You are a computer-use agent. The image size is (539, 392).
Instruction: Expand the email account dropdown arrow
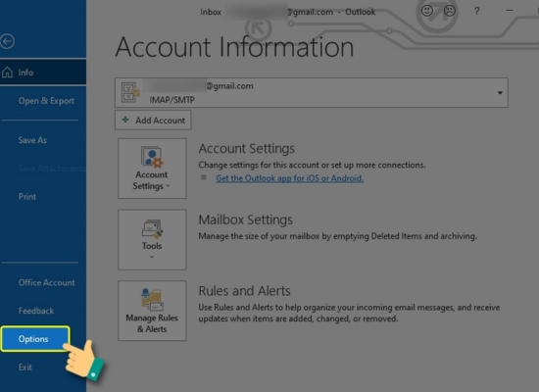500,93
